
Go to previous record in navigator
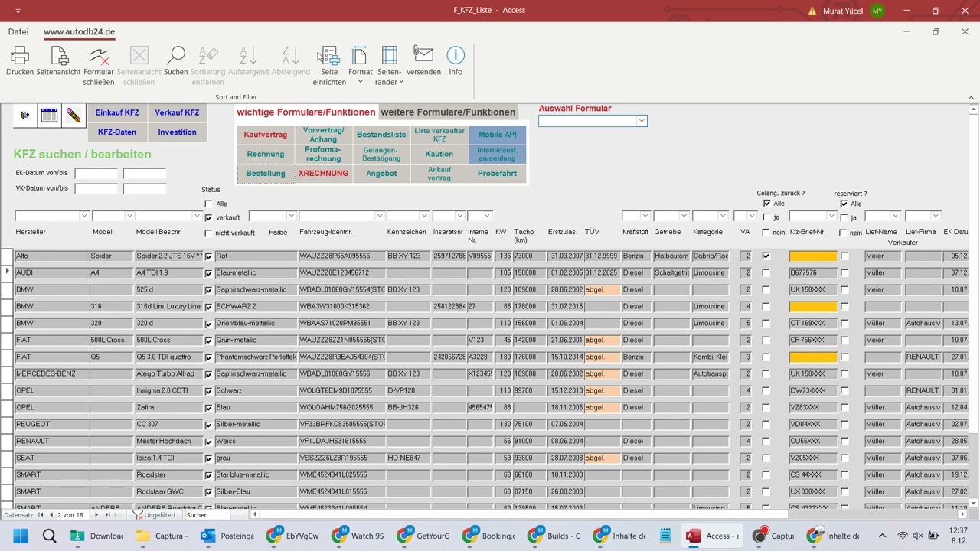coord(51,515)
